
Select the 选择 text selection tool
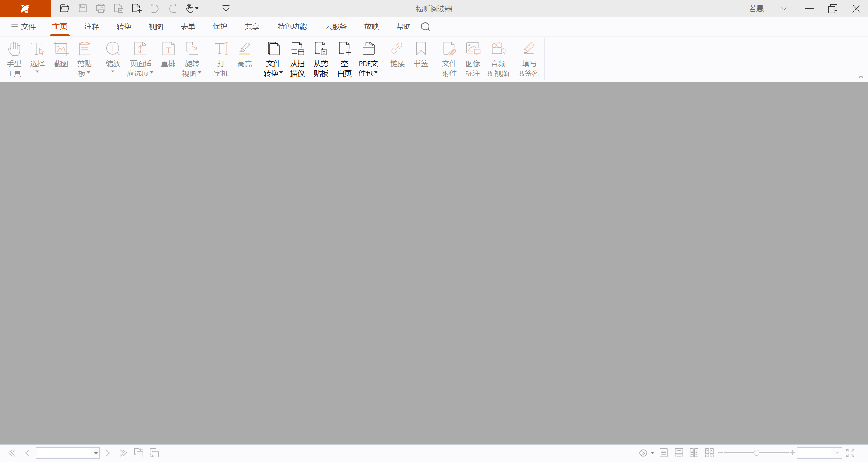pos(38,57)
